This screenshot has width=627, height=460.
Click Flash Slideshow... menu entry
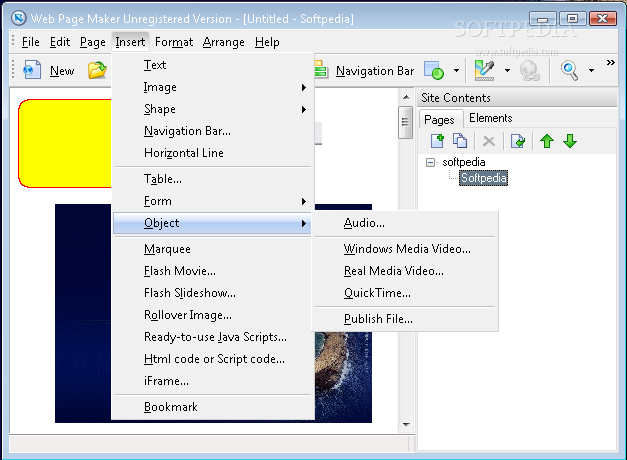click(189, 293)
